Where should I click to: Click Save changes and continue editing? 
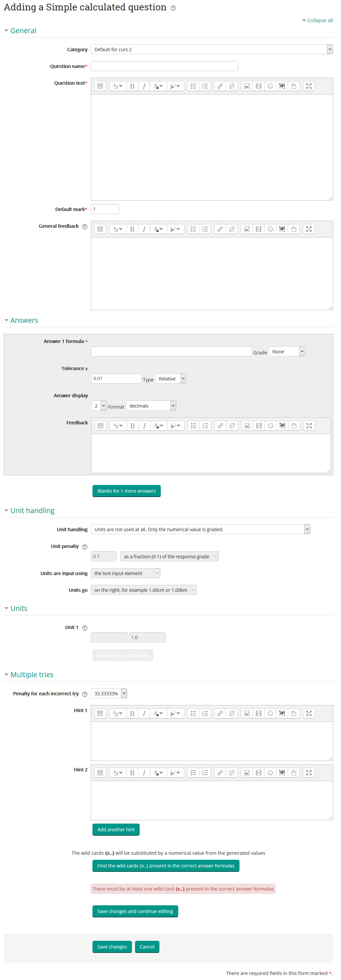[x=135, y=911]
